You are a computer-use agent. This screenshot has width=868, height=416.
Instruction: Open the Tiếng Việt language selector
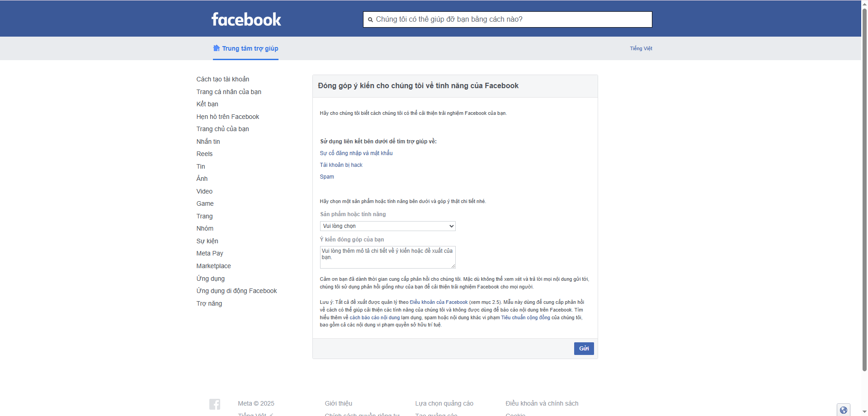pos(641,48)
